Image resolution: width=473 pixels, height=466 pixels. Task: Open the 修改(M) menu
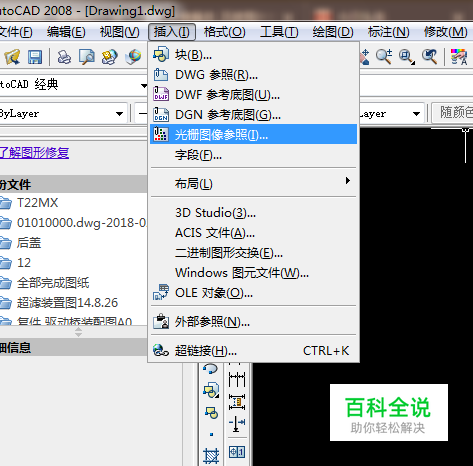(445, 32)
